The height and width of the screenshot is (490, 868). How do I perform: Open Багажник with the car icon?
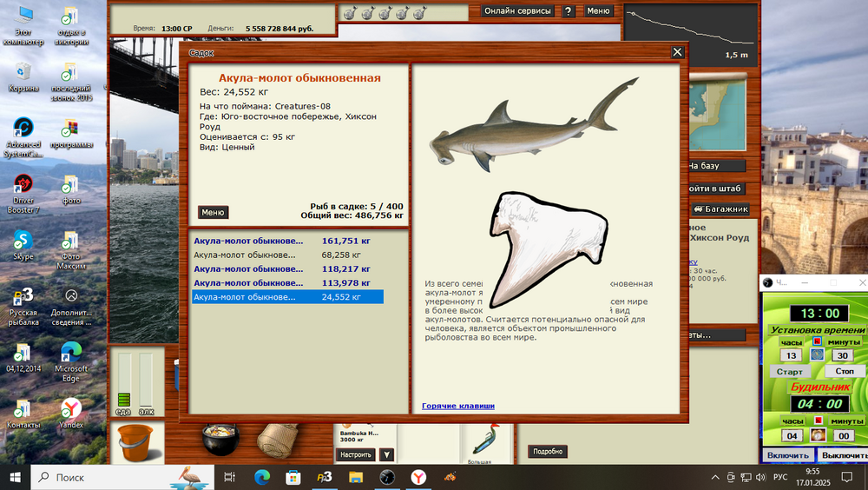pos(720,209)
